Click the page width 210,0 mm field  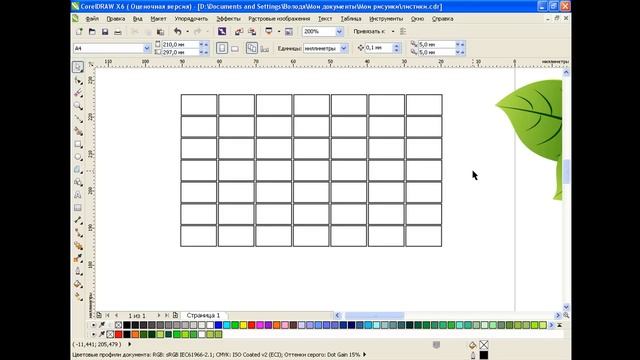180,44
